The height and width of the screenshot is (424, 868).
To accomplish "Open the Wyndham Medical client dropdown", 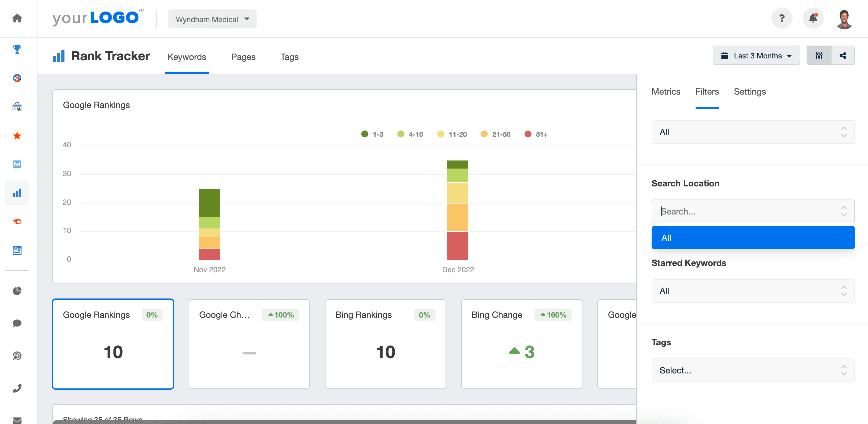I will click(x=212, y=19).
